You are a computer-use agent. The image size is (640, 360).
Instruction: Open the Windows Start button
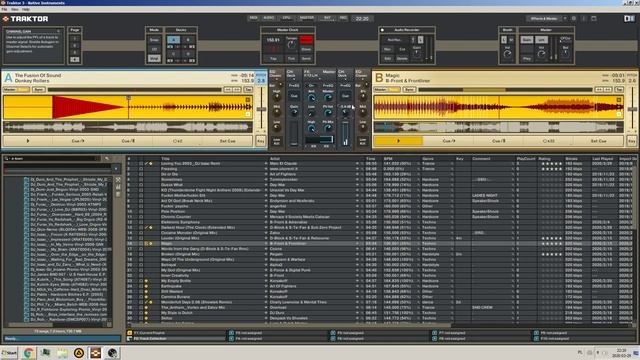(9, 353)
